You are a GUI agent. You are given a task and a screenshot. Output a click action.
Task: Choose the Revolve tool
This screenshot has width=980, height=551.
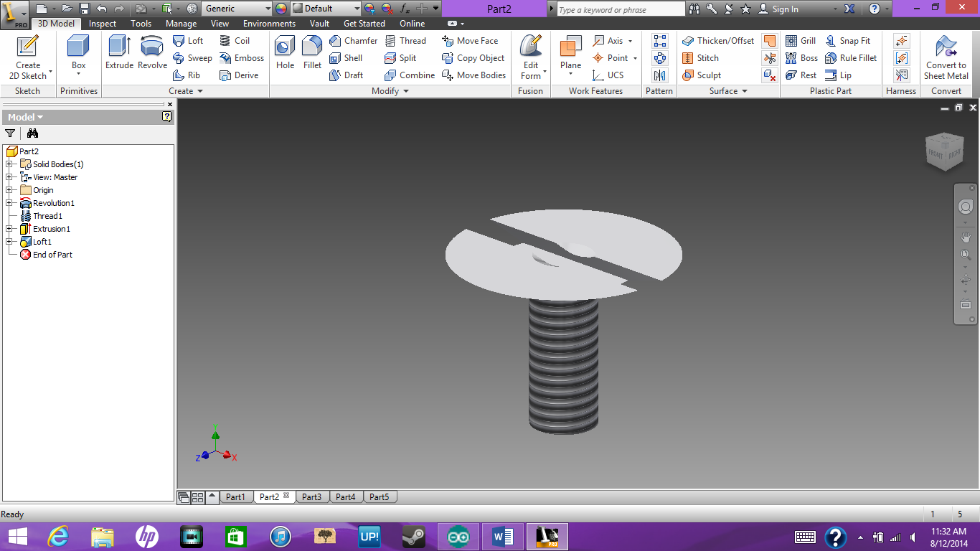point(152,52)
